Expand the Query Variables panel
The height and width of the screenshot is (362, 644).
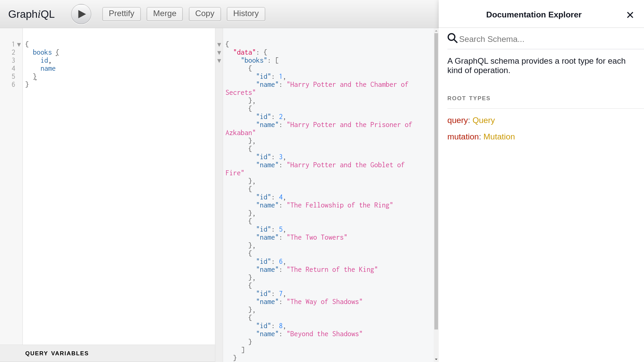pos(57,353)
